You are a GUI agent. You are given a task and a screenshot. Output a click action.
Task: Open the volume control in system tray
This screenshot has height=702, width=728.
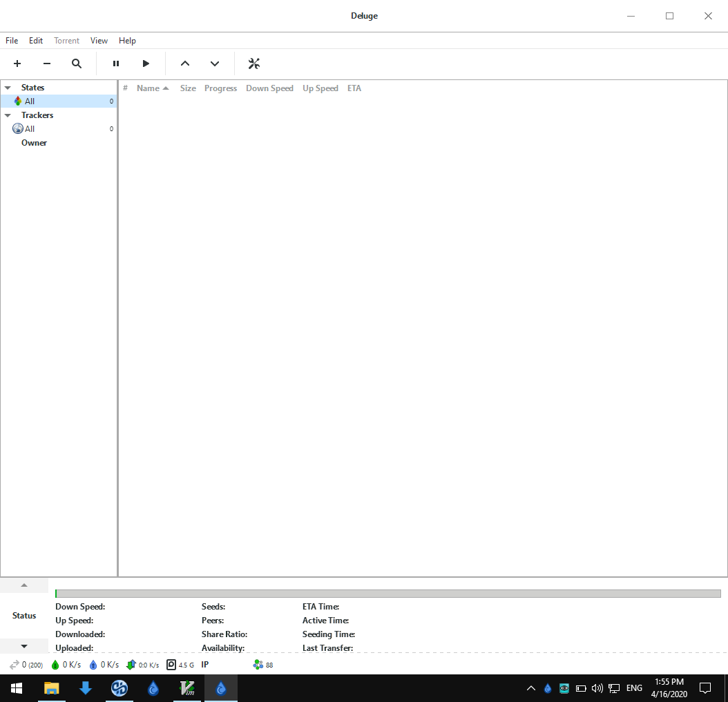click(x=597, y=688)
